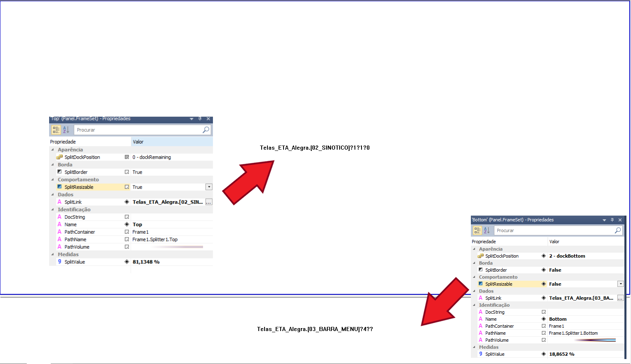Open SplitResizable dropdown in Top panel
The width and height of the screenshot is (631, 364).
[209, 187]
